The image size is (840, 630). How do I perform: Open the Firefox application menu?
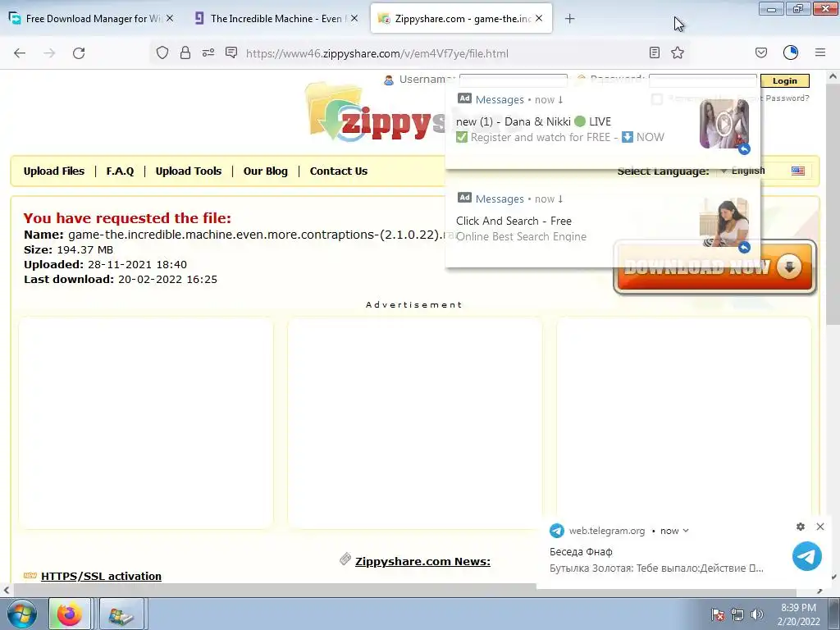click(x=820, y=52)
